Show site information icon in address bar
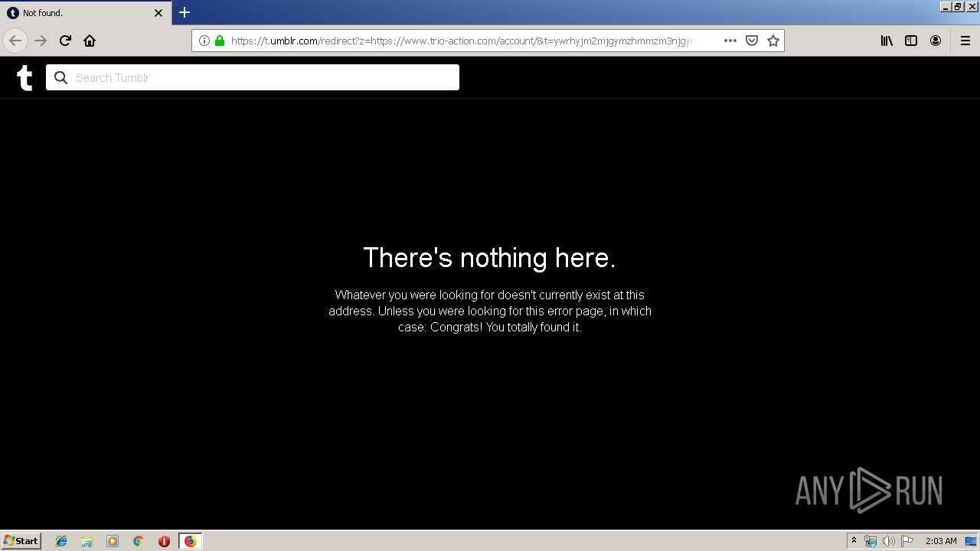 (204, 41)
